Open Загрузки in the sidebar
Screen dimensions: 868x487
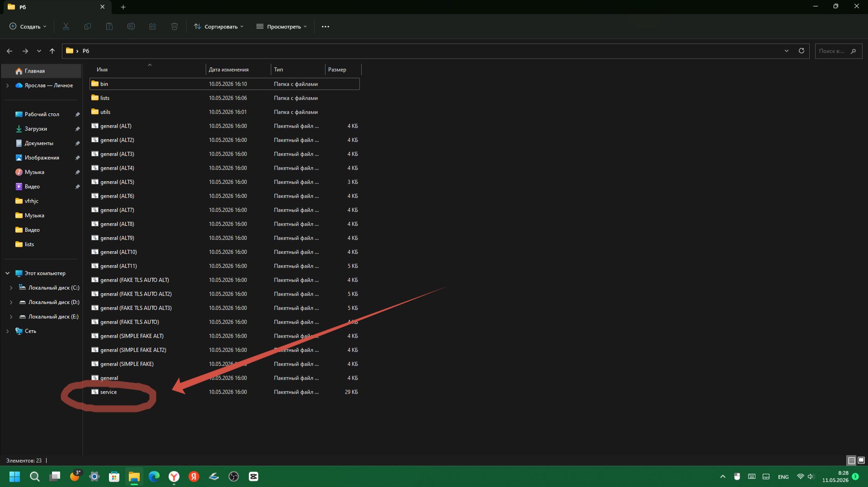36,129
